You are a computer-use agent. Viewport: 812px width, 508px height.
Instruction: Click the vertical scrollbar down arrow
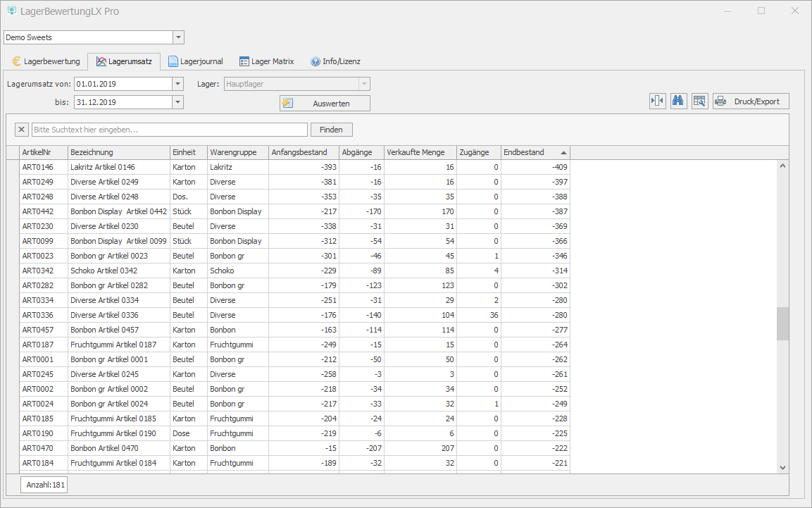point(782,466)
